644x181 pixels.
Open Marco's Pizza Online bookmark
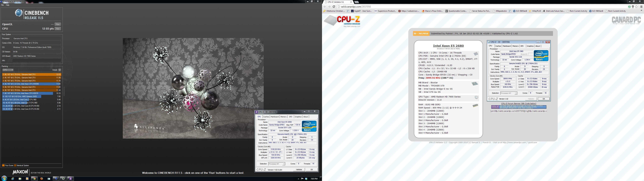[x=433, y=11]
